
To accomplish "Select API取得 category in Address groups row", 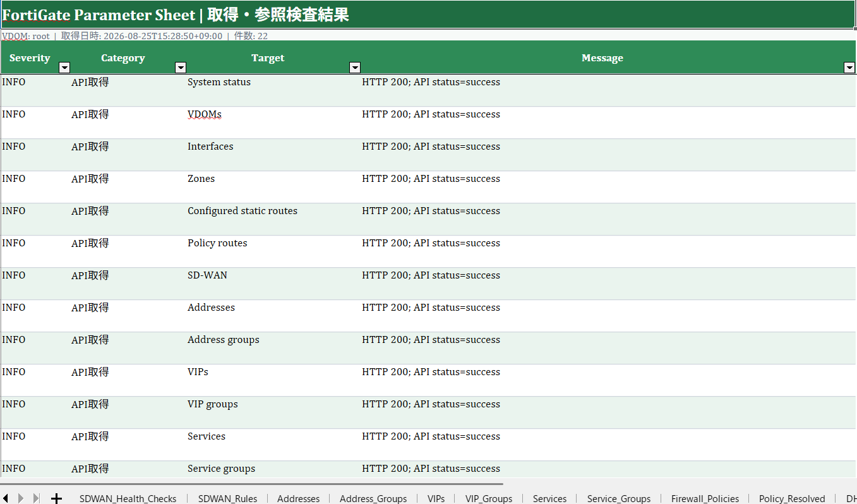I will point(128,348).
